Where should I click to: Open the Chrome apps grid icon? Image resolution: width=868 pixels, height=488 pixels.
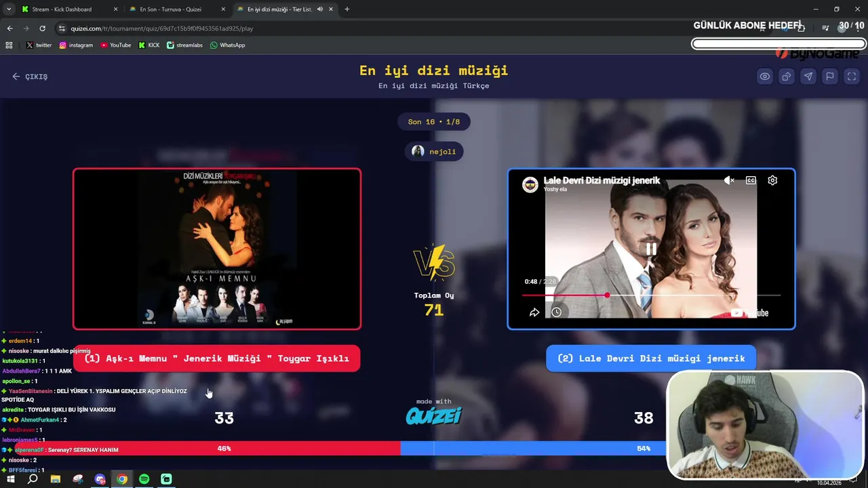(9, 45)
